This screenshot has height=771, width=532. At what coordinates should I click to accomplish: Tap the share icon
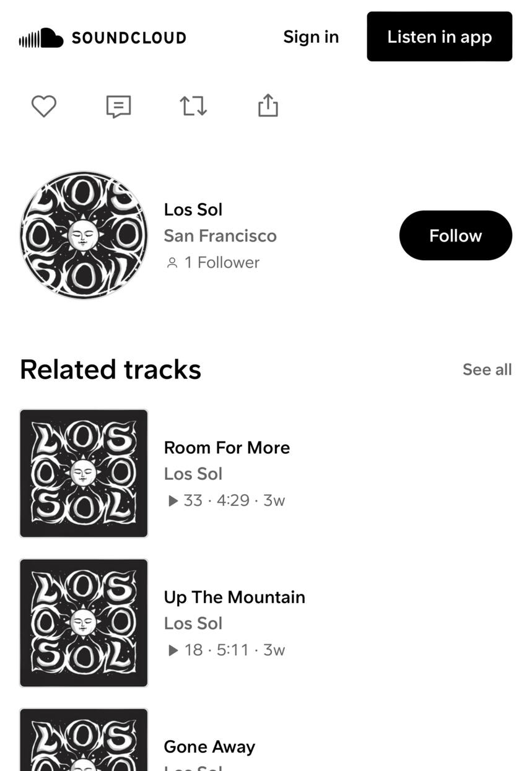(268, 106)
